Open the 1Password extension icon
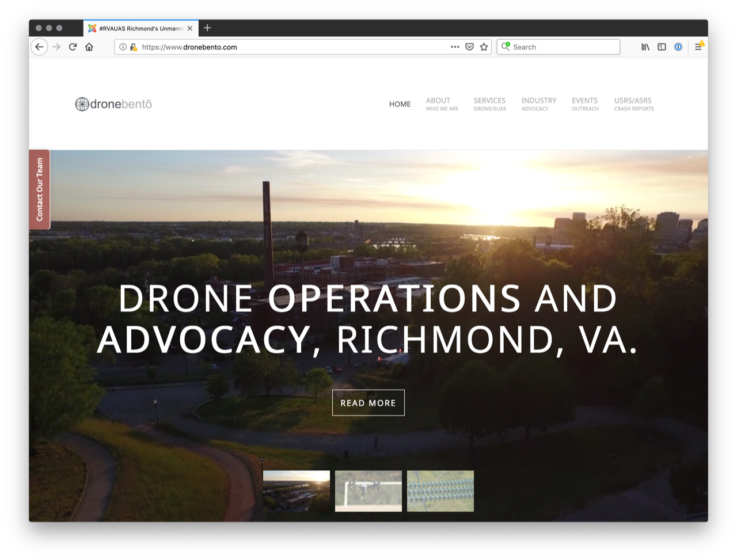737x560 pixels. pyautogui.click(x=678, y=47)
